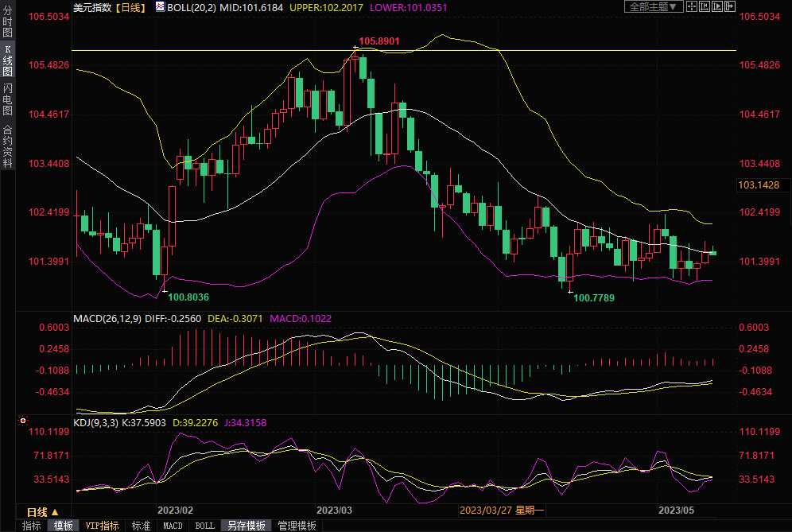This screenshot has height=532, width=792.
Task: Click the 管理模板 button
Action: pyautogui.click(x=297, y=526)
